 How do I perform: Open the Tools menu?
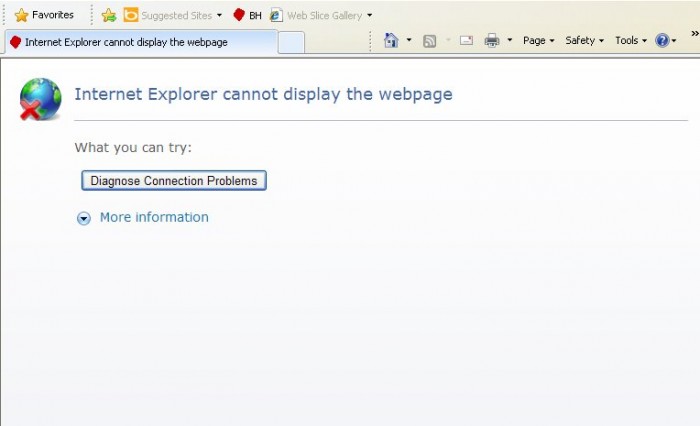[x=631, y=41]
